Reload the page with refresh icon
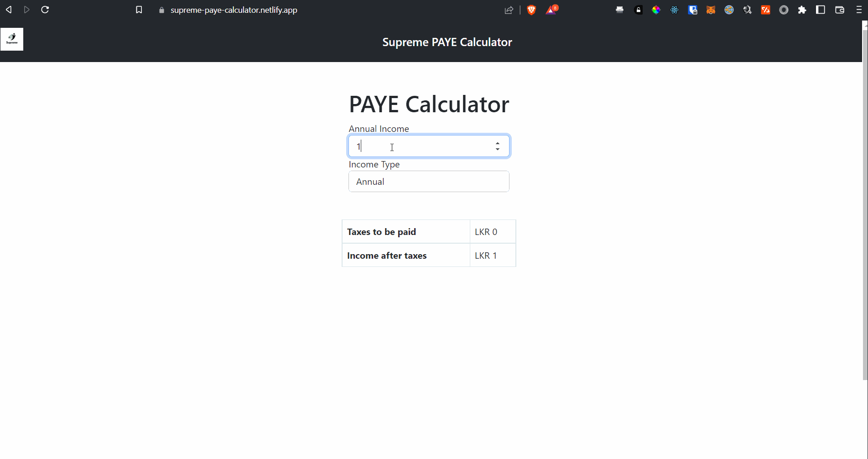The height and width of the screenshot is (459, 868). point(45,10)
